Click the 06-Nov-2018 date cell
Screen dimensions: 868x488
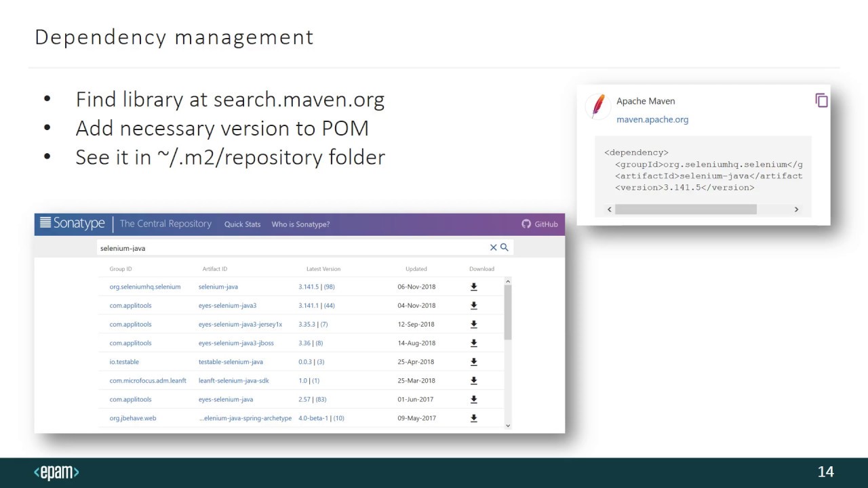click(416, 287)
